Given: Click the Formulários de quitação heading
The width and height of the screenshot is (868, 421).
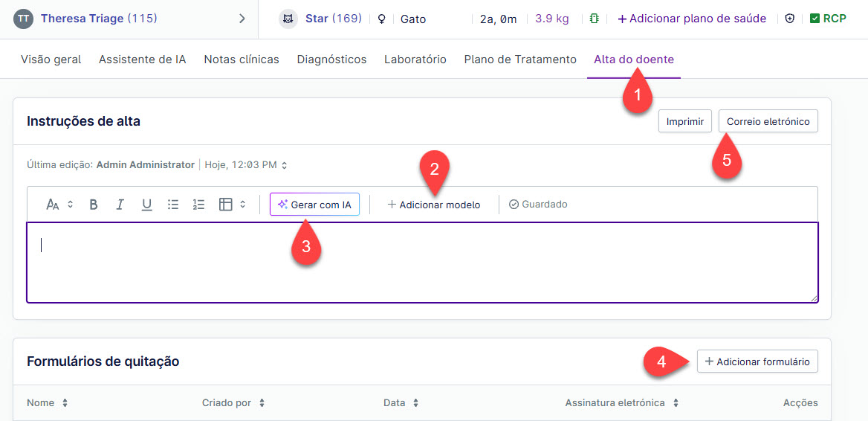Looking at the screenshot, I should (x=103, y=361).
